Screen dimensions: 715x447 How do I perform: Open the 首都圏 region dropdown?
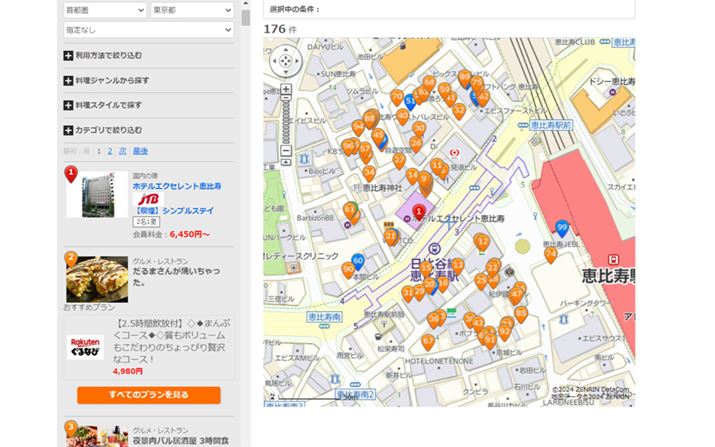[x=104, y=10]
